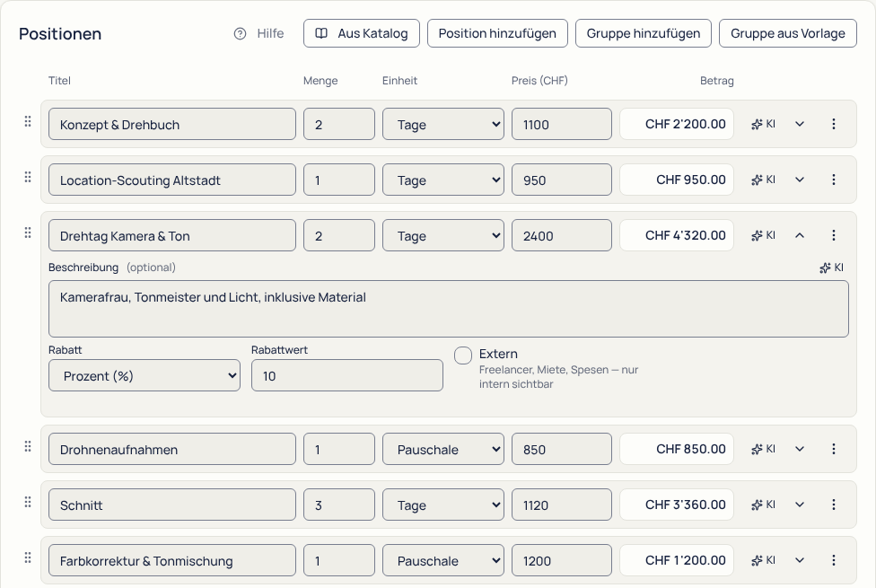The width and height of the screenshot is (876, 588).
Task: Expand details of Drohnenaufnahmen row
Action: [x=800, y=449]
